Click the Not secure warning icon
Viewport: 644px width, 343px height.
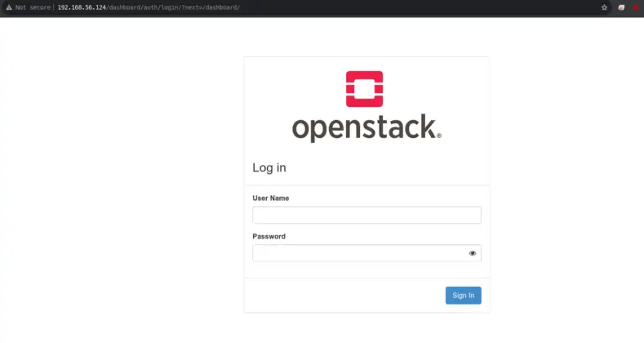(x=9, y=7)
